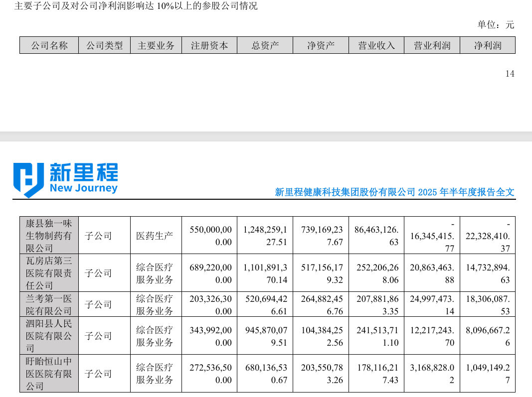
Task: Click 子公司 in the 泗阳县人民医院 row
Action: (98, 336)
